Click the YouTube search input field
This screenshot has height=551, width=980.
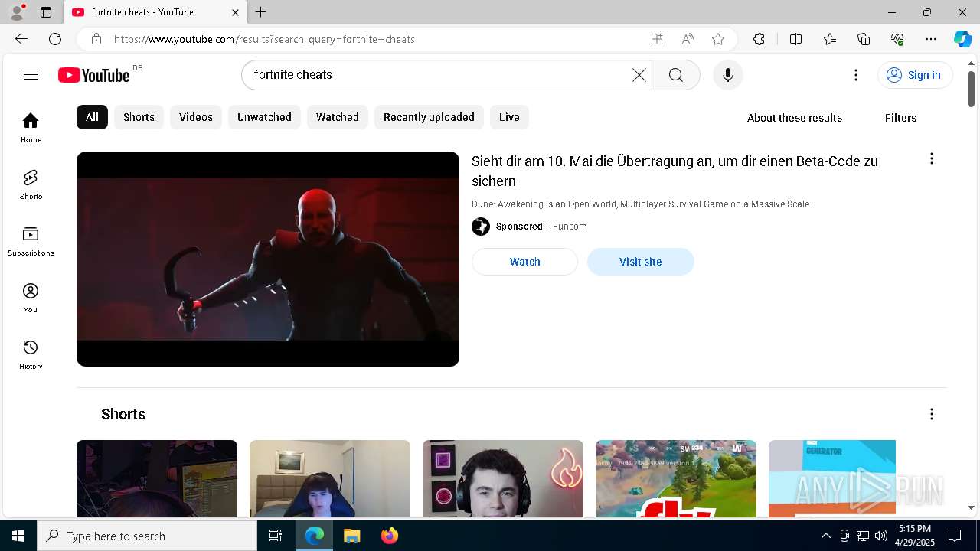[x=440, y=75]
